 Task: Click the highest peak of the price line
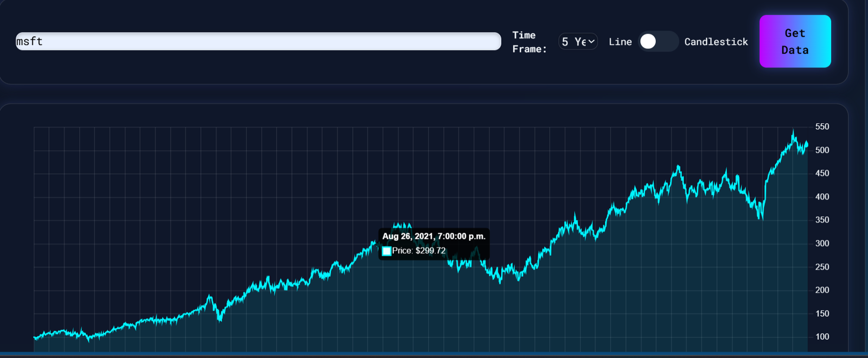point(793,131)
